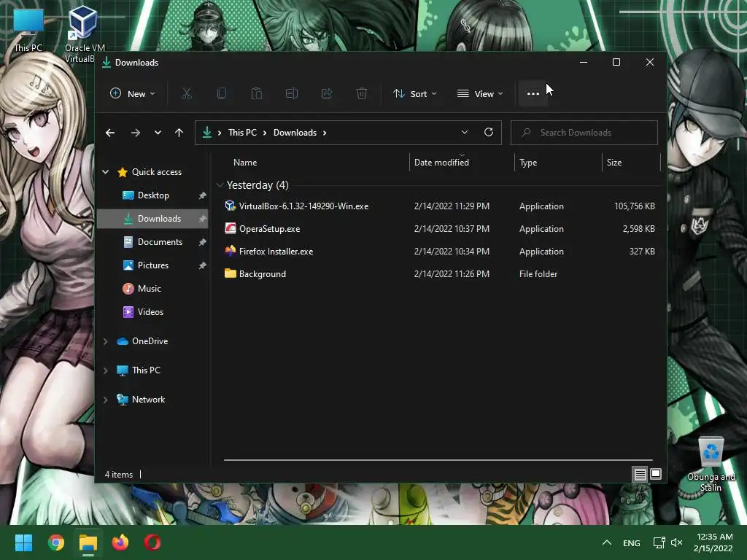Screen dimensions: 747x560
Task: Collapse the Quick access tree node
Action: pos(106,172)
